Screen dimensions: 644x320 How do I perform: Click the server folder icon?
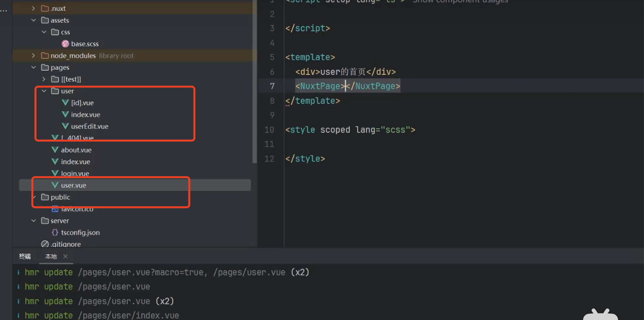pos(45,220)
